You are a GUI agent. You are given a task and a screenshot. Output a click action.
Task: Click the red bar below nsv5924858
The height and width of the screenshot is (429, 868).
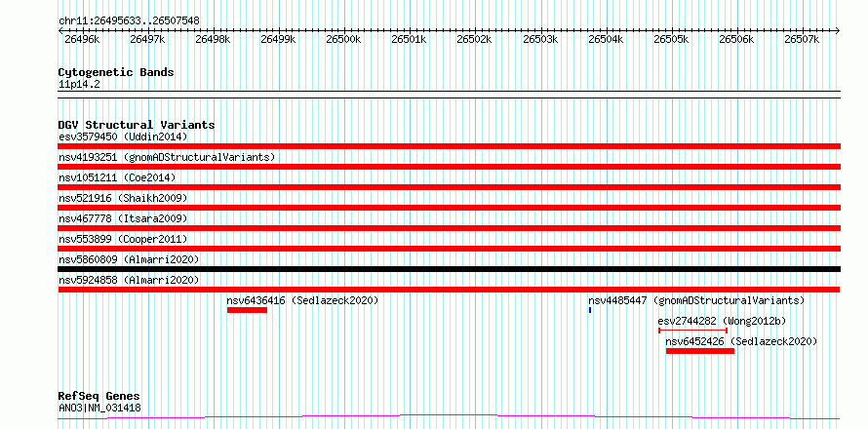click(x=449, y=290)
